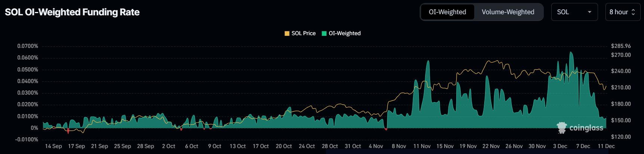This screenshot has width=644, height=154.
Task: Toggle SOL Price series via legend label
Action: coord(303,33)
